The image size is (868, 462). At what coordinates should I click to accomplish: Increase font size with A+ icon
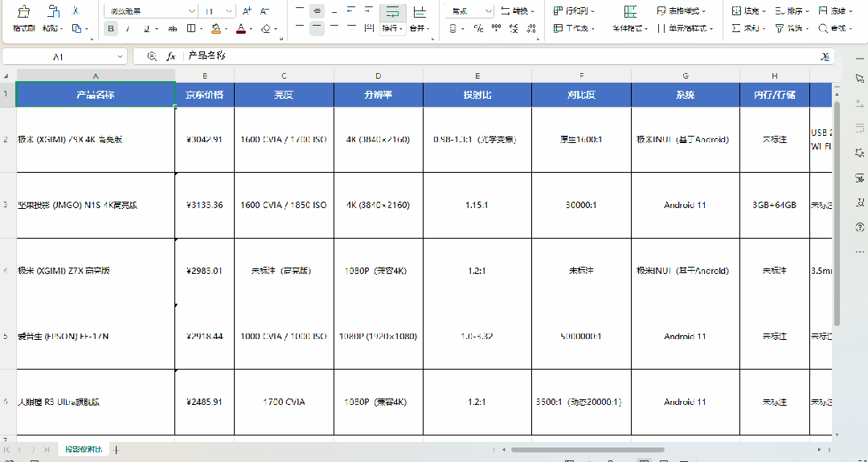click(248, 11)
